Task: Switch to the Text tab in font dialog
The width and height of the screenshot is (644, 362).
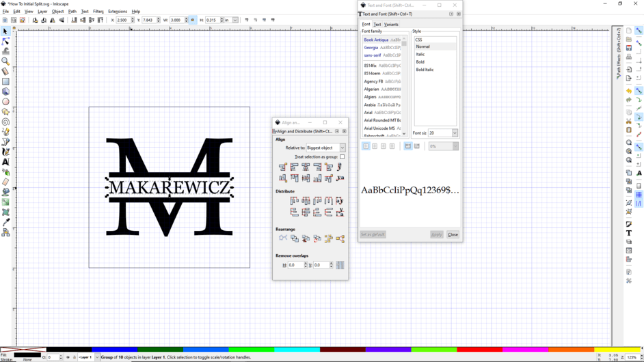Action: coord(377,24)
